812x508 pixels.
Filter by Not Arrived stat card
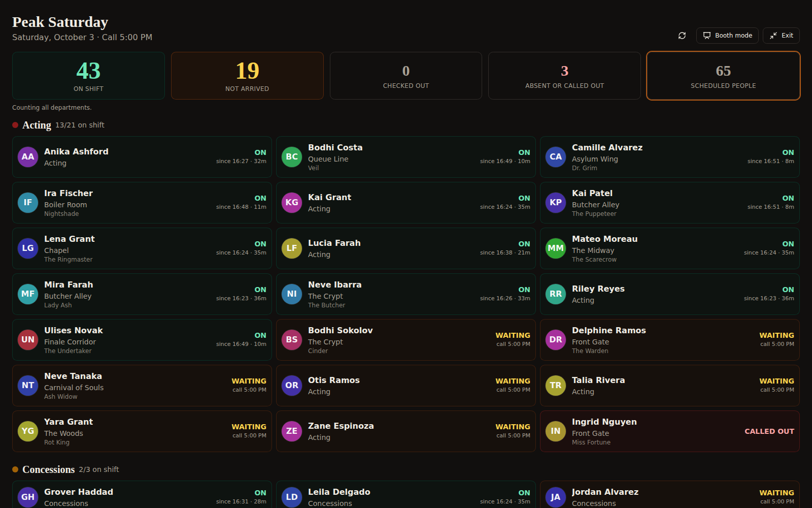(247, 76)
